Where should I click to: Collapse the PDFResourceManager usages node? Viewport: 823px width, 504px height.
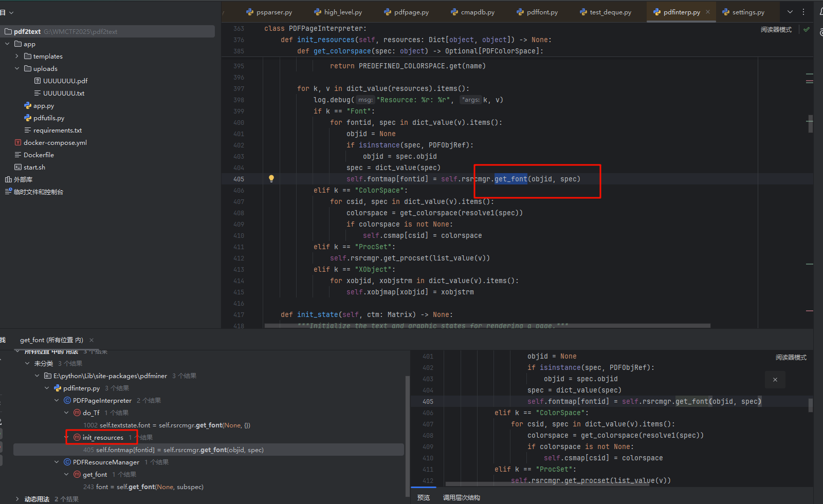[57, 462]
